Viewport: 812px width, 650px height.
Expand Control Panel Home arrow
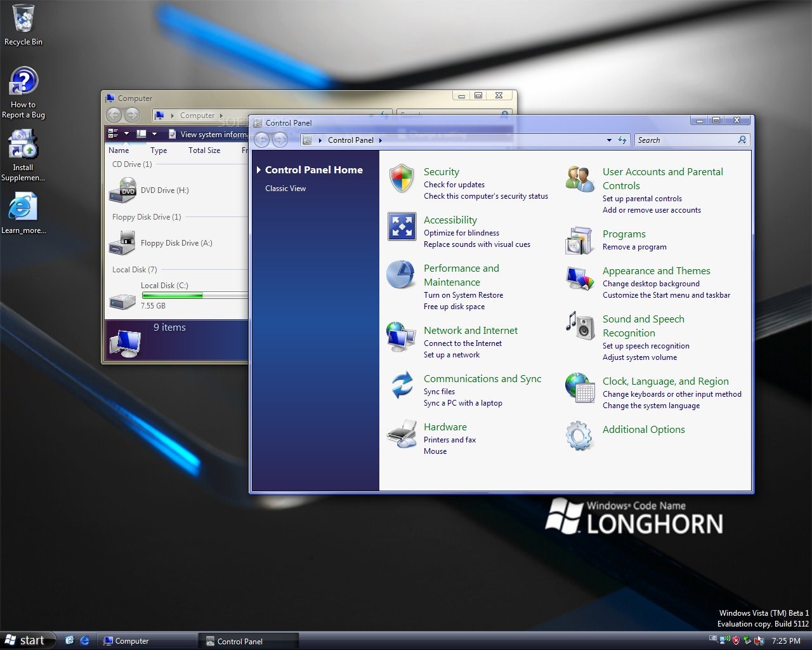point(259,170)
